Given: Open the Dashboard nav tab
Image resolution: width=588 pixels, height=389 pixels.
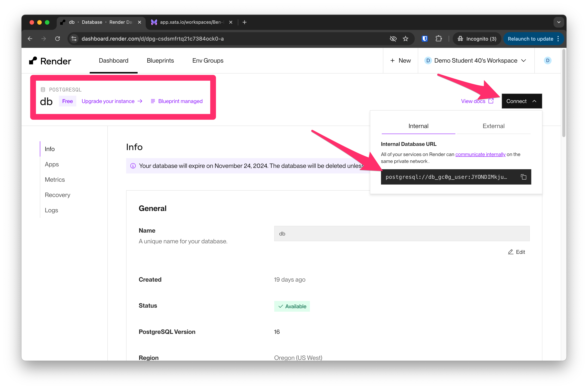Looking at the screenshot, I should [113, 60].
